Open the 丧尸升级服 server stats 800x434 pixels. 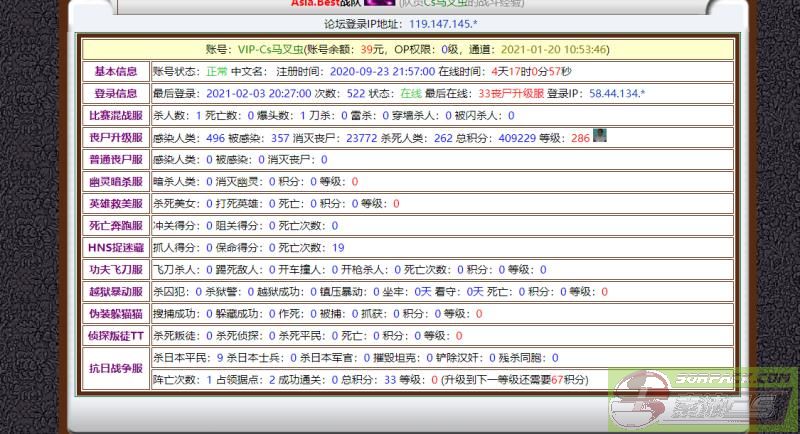click(x=115, y=138)
